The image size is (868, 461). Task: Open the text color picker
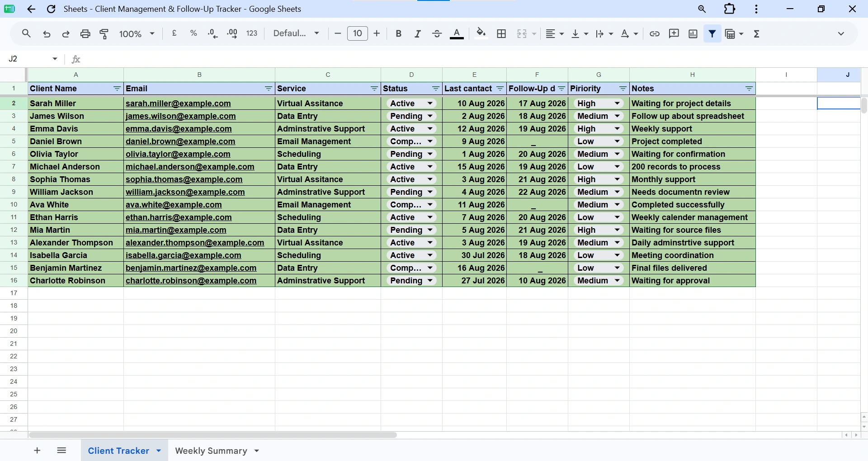(x=457, y=33)
